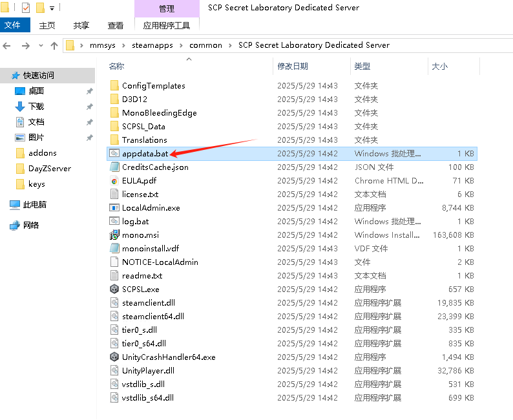
Task: Select vstdlib_s.dll file name
Action: (x=143, y=384)
